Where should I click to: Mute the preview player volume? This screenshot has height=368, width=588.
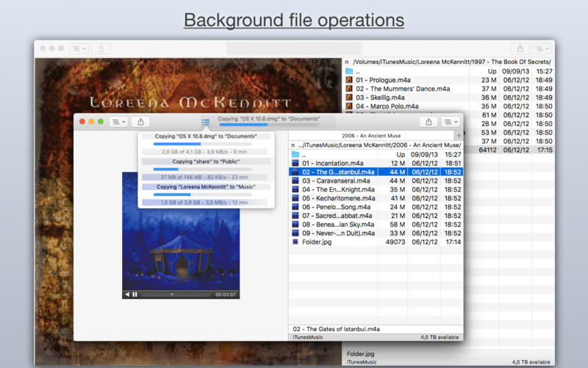pyautogui.click(x=127, y=294)
